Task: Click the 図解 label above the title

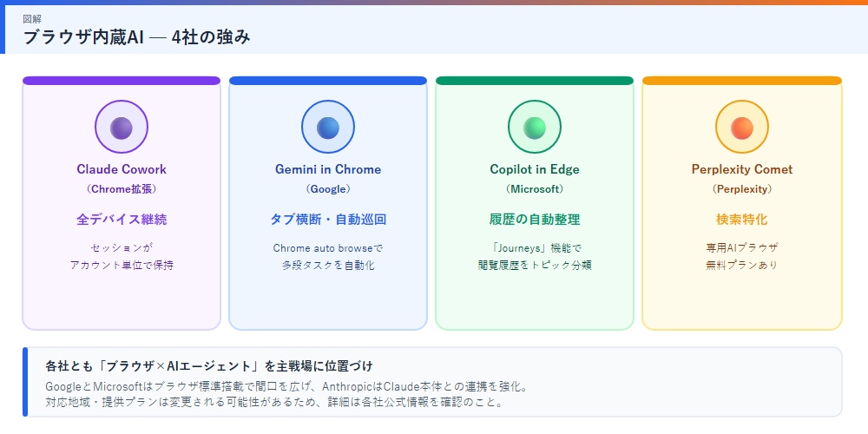Action: tap(32, 19)
